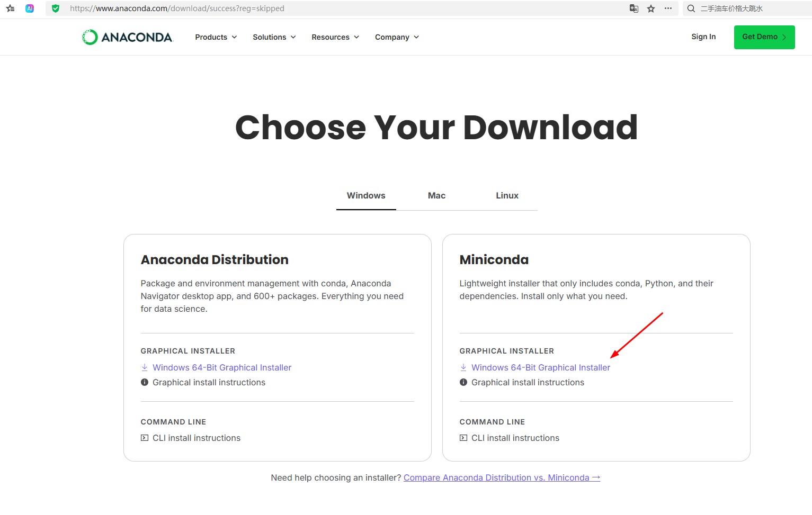Switch to the Linux tab
This screenshot has width=812, height=515.
click(507, 195)
